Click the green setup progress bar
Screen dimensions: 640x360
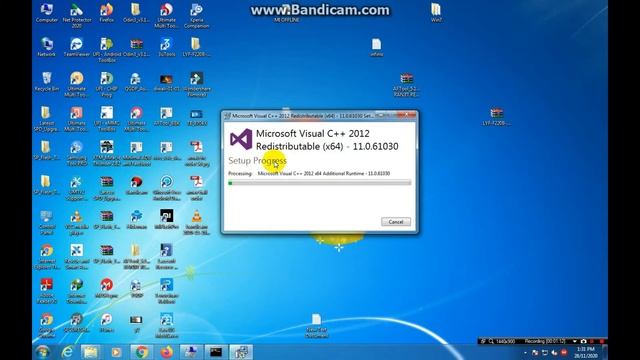pos(320,183)
